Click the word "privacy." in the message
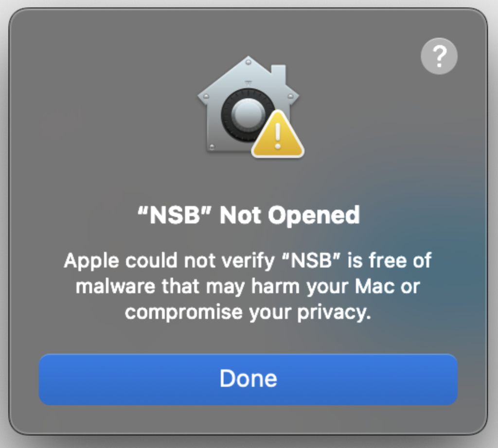Screen dimensions: 498x448 (334, 312)
